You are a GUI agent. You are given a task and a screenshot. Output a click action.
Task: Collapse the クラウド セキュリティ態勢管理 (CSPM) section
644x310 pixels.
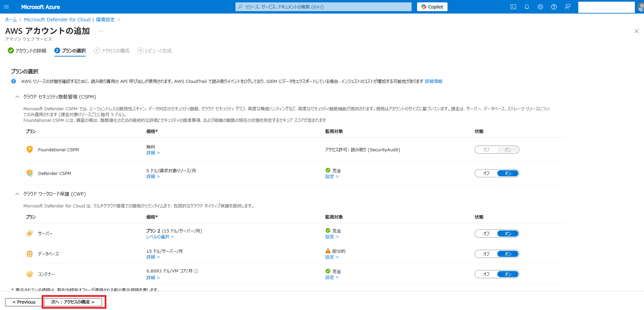click(x=17, y=97)
